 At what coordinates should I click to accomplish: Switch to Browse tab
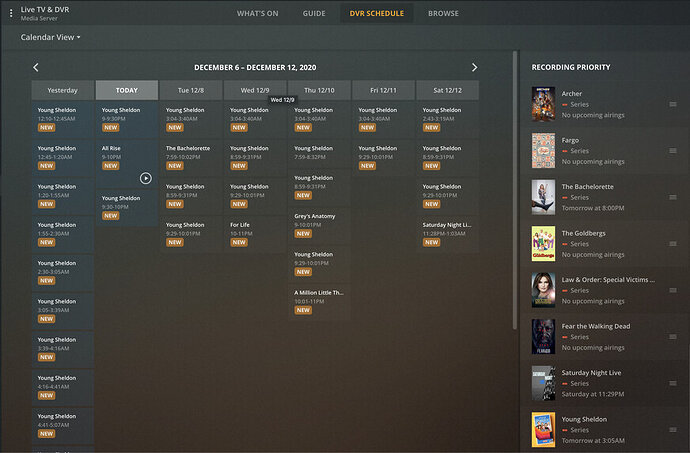pos(443,14)
